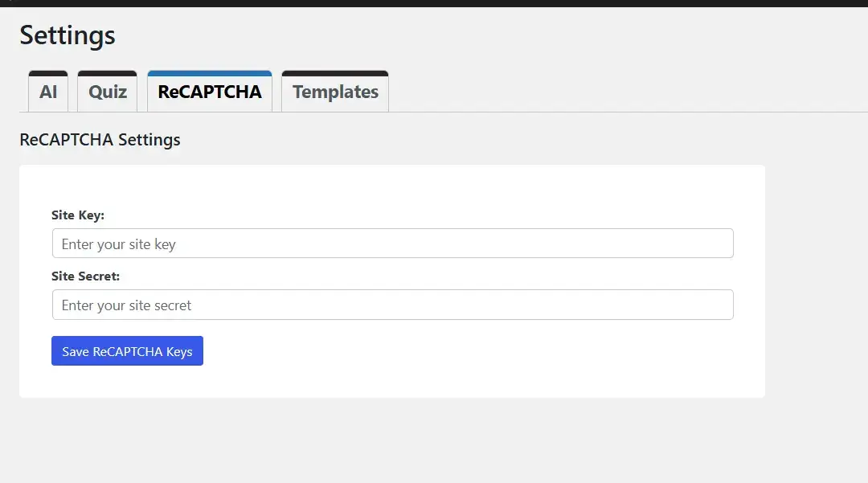868x483 pixels.
Task: Click empty space right of Settings title
Action: (482, 35)
